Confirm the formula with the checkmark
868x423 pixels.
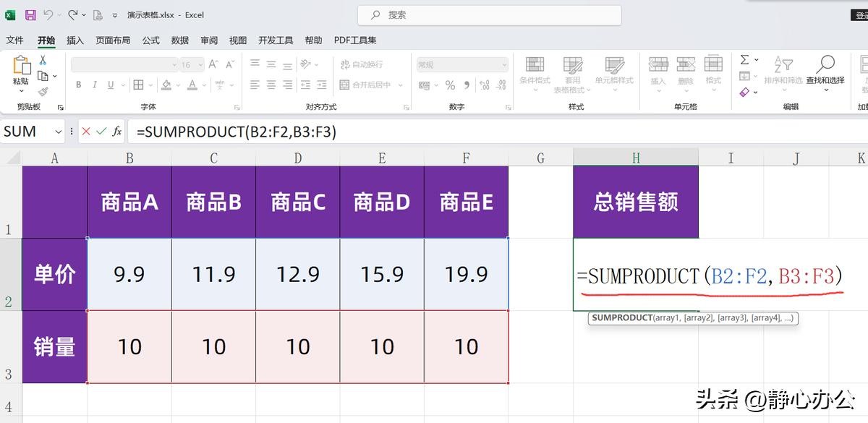click(101, 132)
